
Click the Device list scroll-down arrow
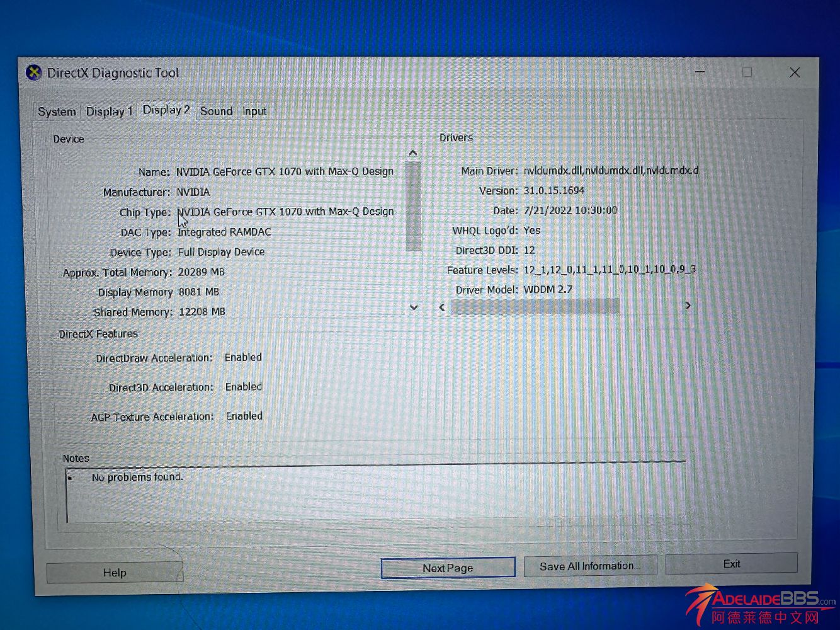[414, 307]
